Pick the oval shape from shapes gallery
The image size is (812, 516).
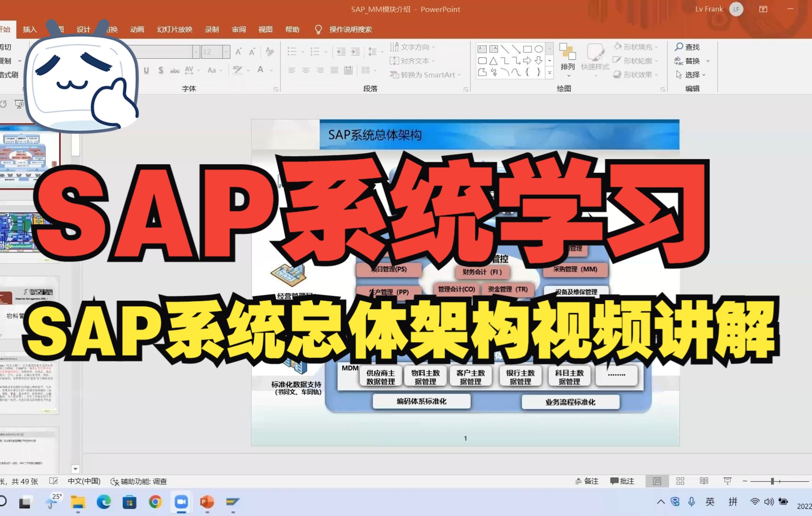click(x=539, y=49)
